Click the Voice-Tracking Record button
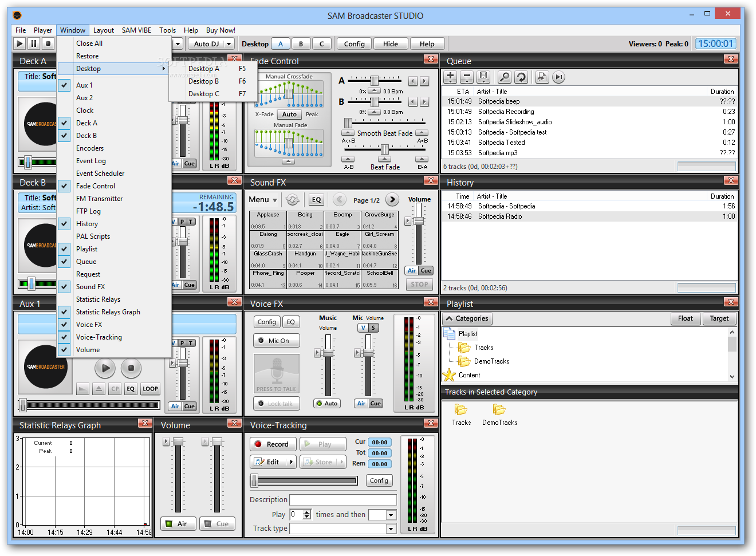The image size is (756, 556). 273,444
